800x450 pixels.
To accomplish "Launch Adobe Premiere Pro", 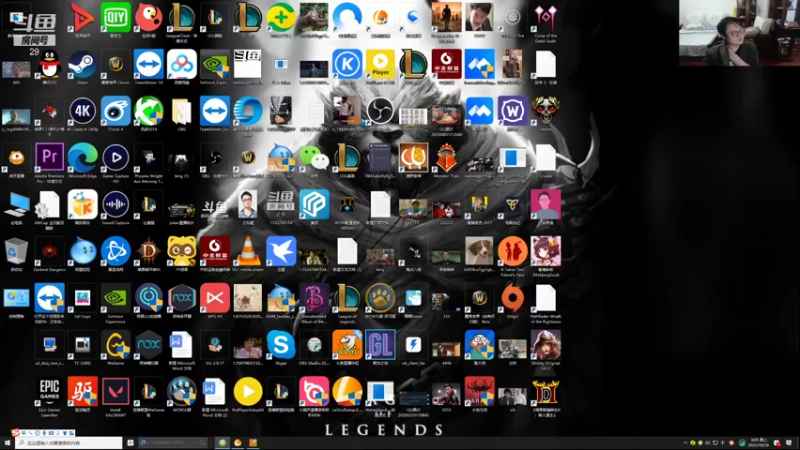I will click(49, 157).
